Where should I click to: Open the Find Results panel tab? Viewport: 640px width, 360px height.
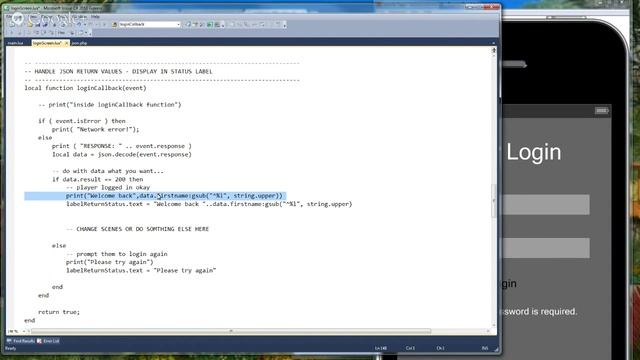point(21,341)
